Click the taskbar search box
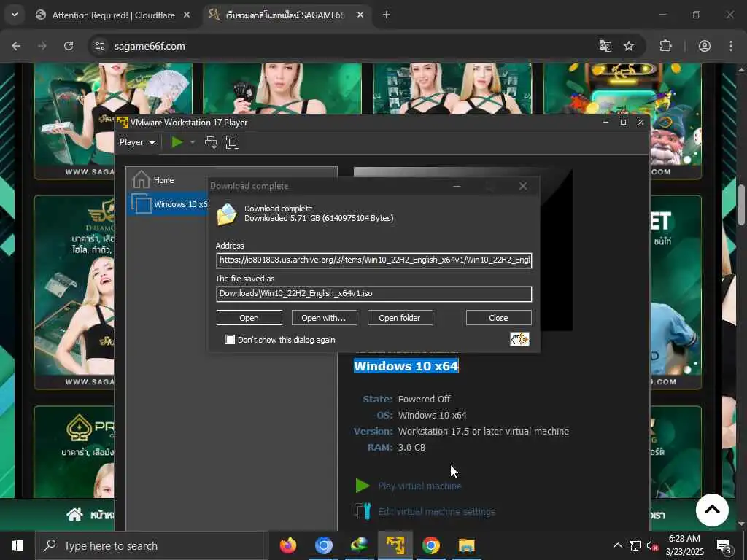This screenshot has height=560, width=747. click(x=152, y=545)
